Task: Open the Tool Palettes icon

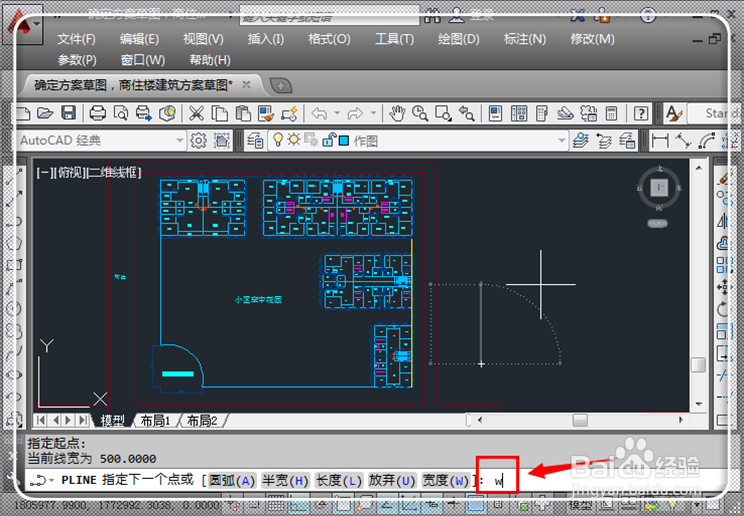Action: [x=541, y=113]
